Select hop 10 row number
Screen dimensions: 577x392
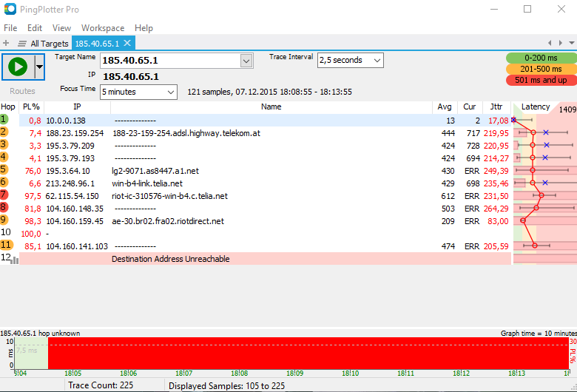click(5, 232)
